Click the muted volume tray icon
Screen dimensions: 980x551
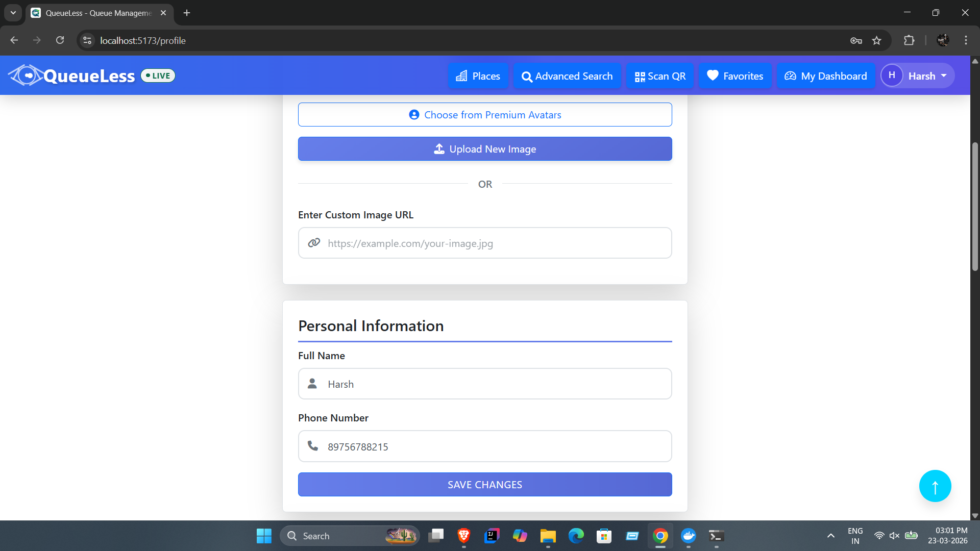894,536
